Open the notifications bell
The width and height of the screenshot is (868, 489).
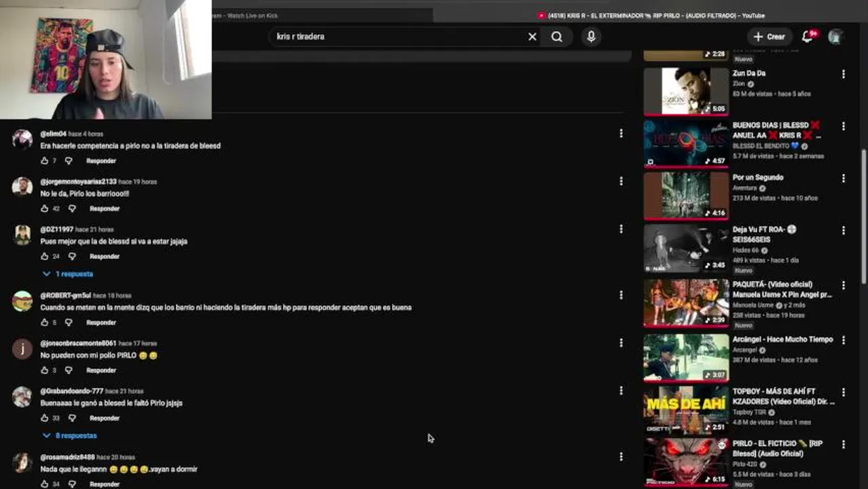click(808, 37)
